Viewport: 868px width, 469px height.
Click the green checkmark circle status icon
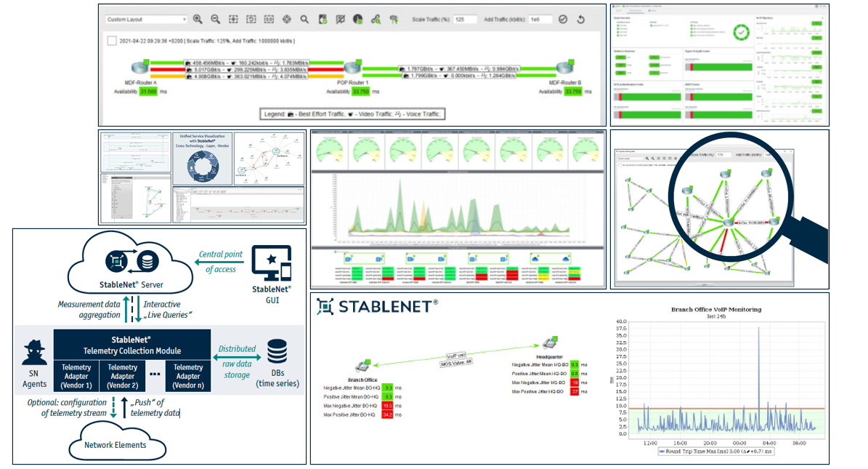click(741, 33)
